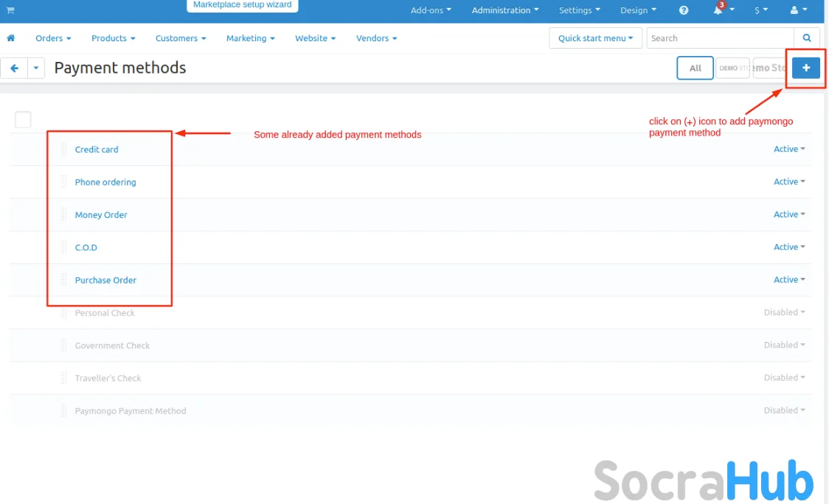This screenshot has width=829, height=504.
Task: Select the All storefront toggle button
Action: point(695,68)
